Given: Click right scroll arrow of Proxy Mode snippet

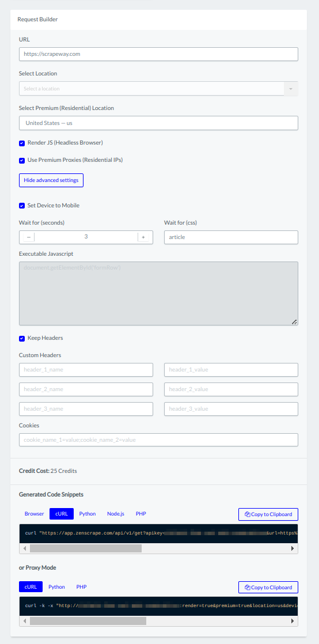Looking at the screenshot, I should [x=293, y=621].
